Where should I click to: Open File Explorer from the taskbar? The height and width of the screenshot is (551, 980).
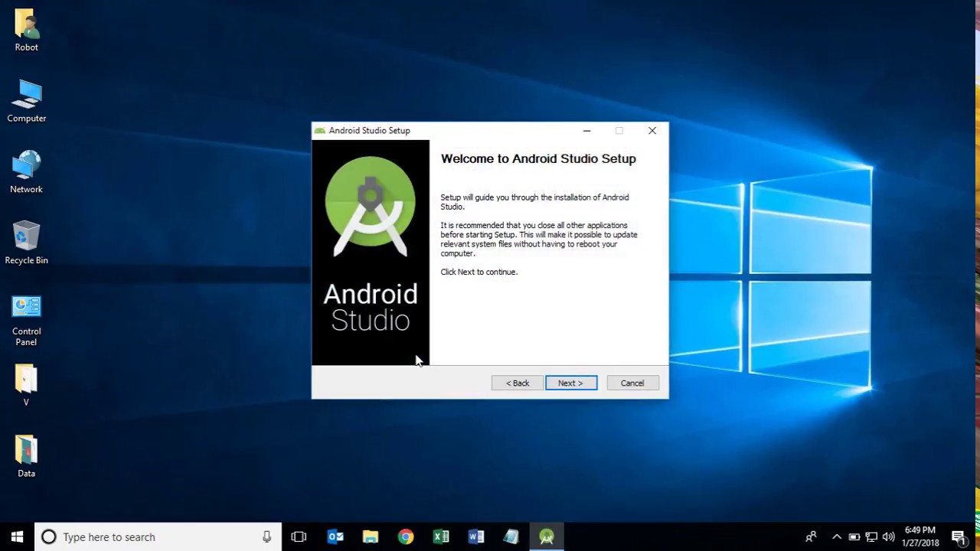[x=371, y=537]
